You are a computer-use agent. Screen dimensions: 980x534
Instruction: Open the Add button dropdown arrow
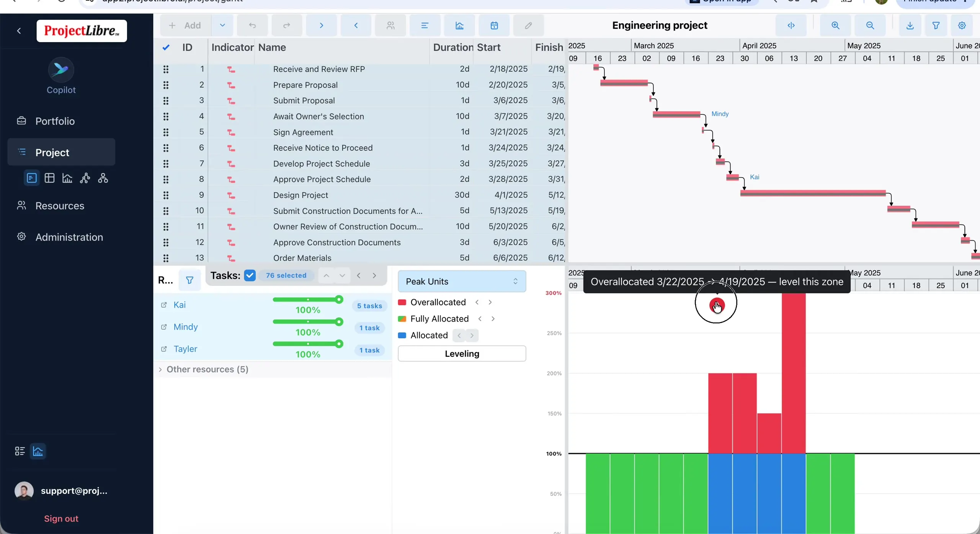pos(222,25)
